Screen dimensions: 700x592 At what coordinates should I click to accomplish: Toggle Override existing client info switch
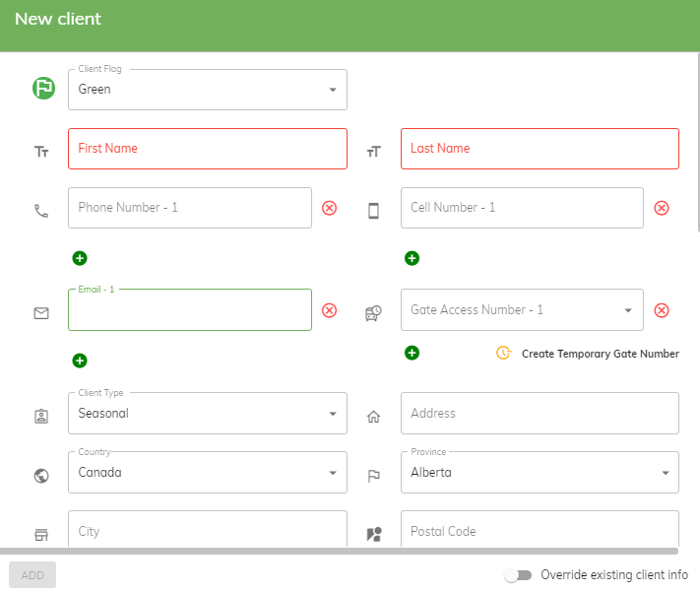[518, 575]
